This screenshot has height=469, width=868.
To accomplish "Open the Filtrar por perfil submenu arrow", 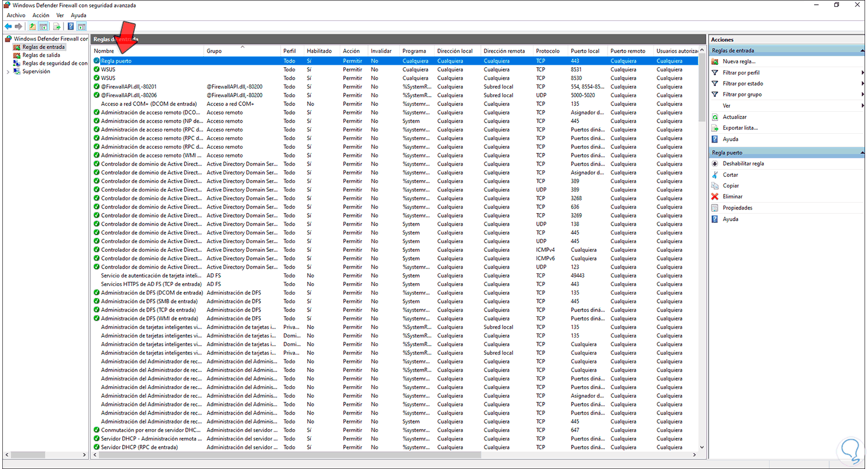I will pyautogui.click(x=863, y=72).
